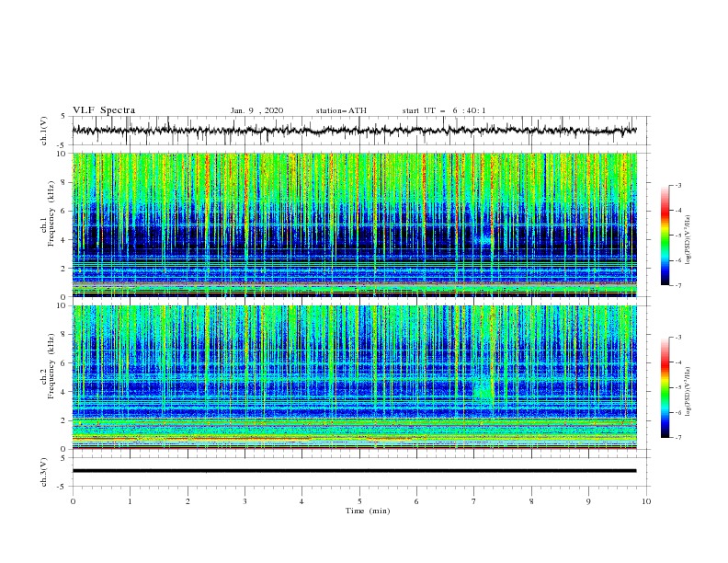728x563 pixels.
Task: Click the ch.1 voltage waveform trace
Action: [354, 131]
